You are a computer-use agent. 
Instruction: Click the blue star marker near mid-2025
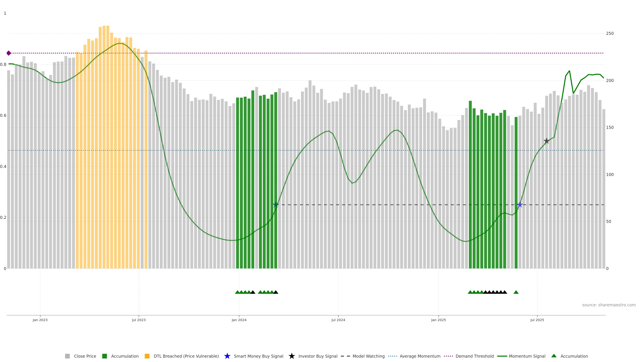tap(520, 205)
